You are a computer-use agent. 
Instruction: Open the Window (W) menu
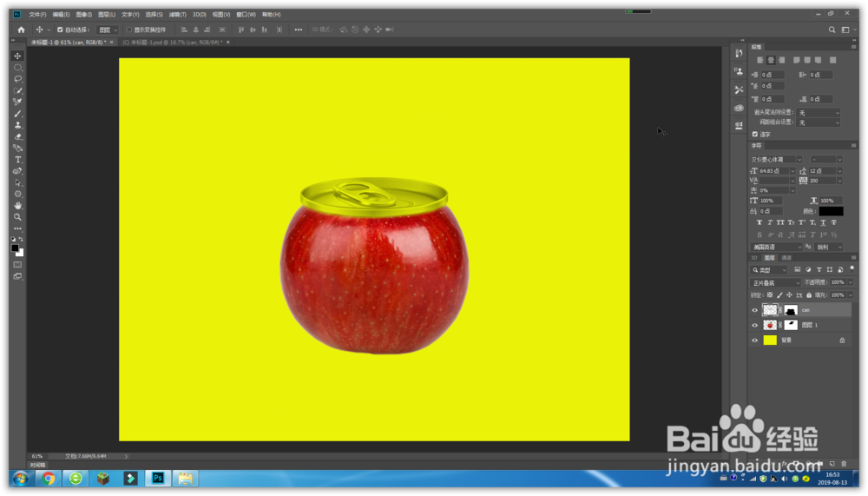[x=246, y=15]
